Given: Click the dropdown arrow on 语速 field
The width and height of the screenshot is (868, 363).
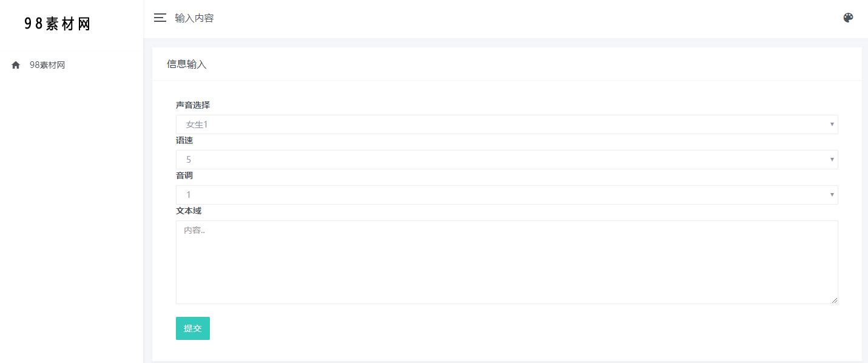Looking at the screenshot, I should [832, 160].
